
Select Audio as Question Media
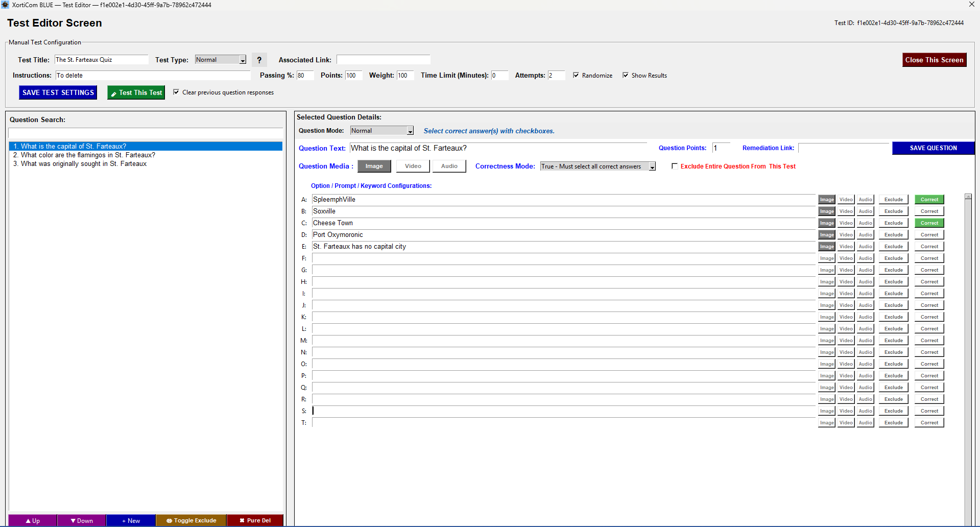449,166
